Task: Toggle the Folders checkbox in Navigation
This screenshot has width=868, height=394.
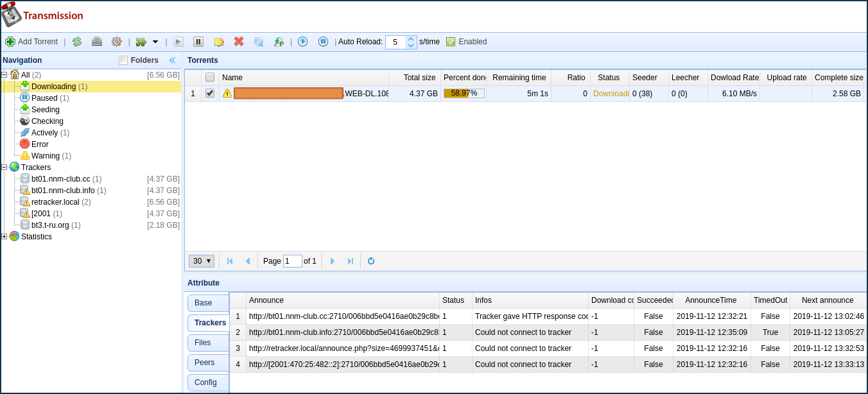Action: click(124, 60)
